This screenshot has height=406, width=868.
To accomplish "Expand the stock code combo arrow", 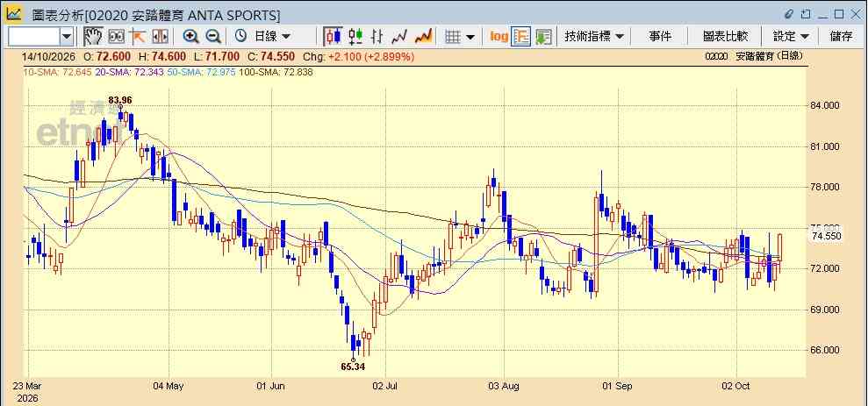I will 67,37.
